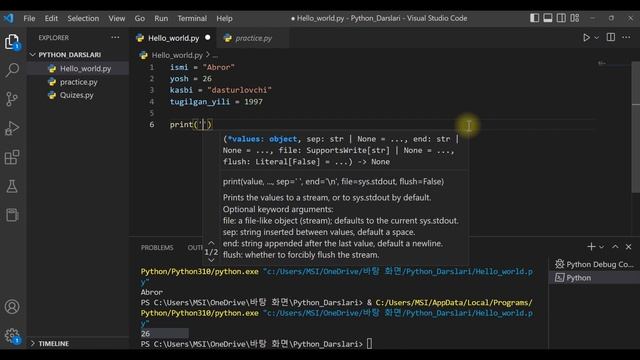Select Hello_world.py in the explorer

78,69
